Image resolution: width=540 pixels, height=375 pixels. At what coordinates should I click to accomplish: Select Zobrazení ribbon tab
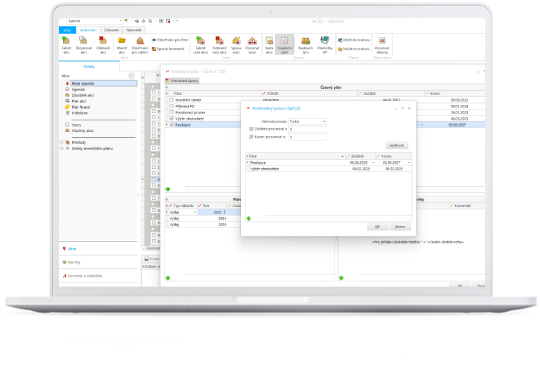(x=111, y=30)
